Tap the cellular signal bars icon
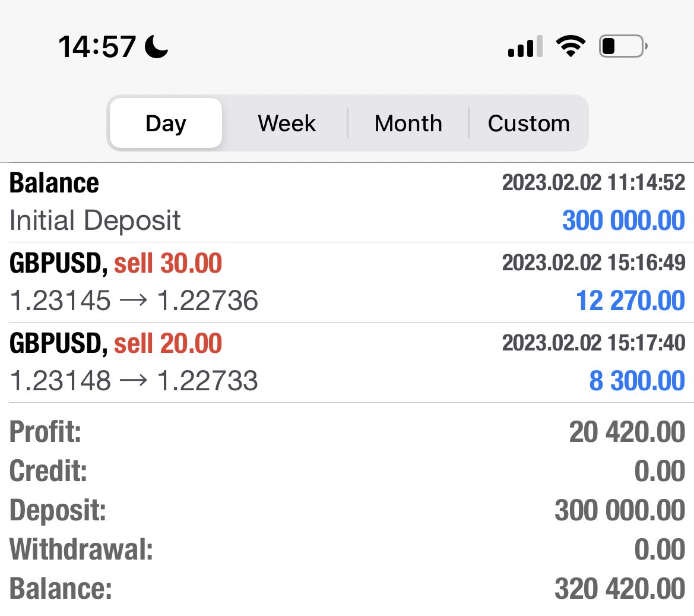Screen dimensions: 694x616 tap(525, 46)
